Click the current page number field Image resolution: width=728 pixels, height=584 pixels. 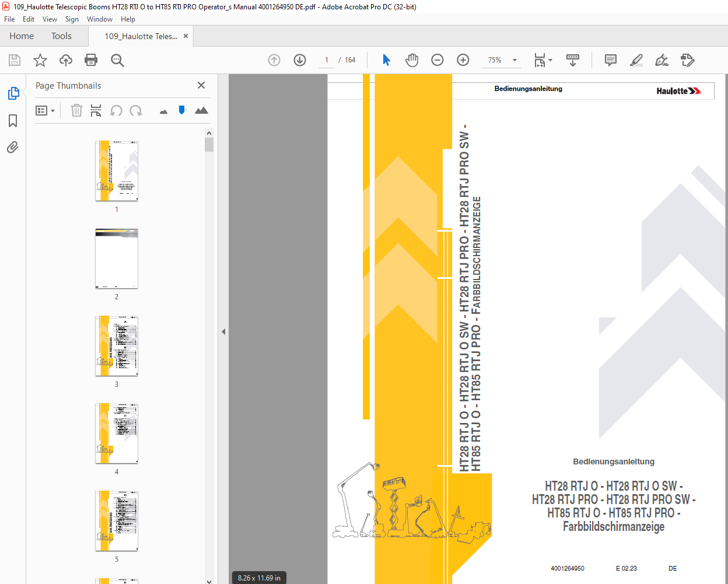(327, 60)
